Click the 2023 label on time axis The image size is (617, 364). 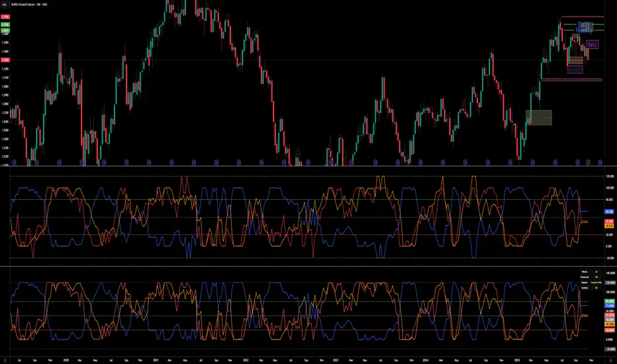point(336,360)
